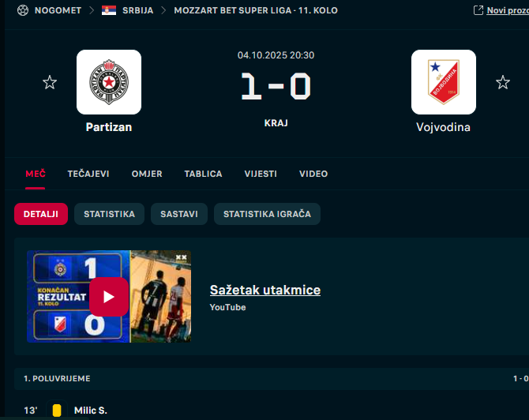Switch to the TEČAJEVI tab
The height and width of the screenshot is (420, 529).
point(88,174)
